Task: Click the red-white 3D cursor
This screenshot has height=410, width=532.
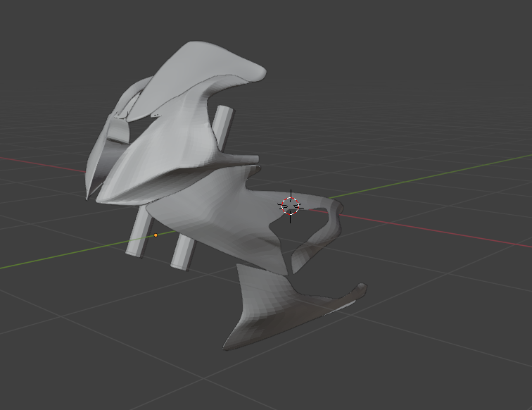Action: coord(291,206)
